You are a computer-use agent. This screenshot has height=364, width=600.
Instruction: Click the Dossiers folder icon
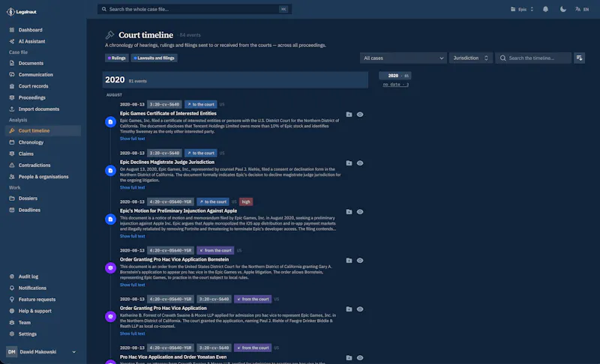click(x=12, y=198)
